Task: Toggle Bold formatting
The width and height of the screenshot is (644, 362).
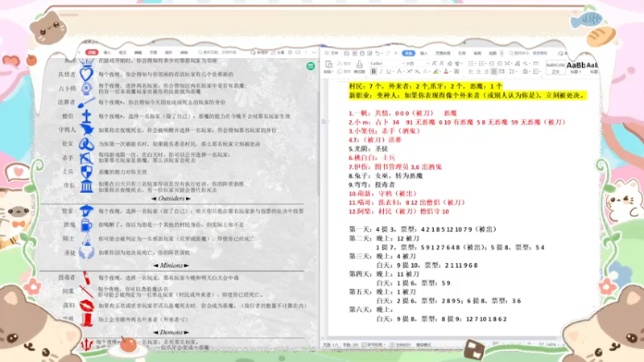Action: click(374, 72)
